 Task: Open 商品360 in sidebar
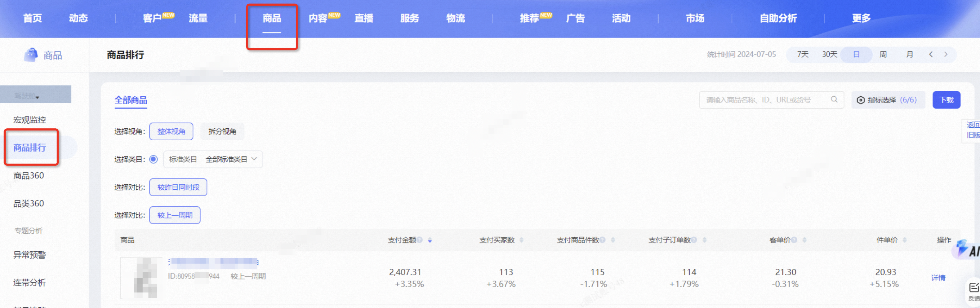tap(28, 176)
